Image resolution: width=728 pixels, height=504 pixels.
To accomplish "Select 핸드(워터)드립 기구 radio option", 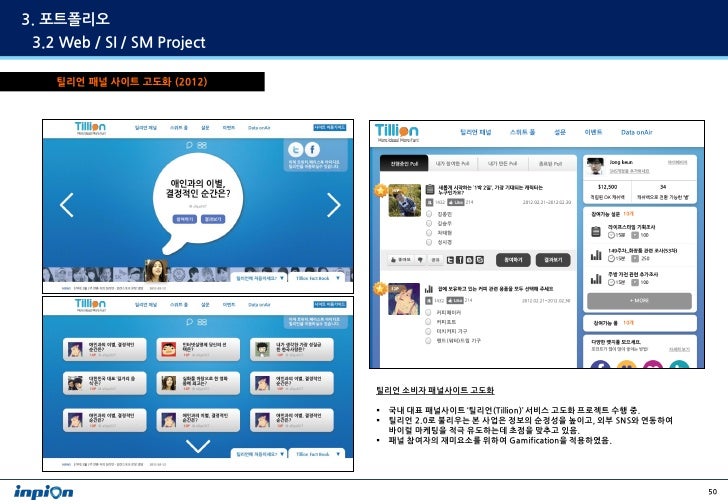I will pyautogui.click(x=428, y=340).
